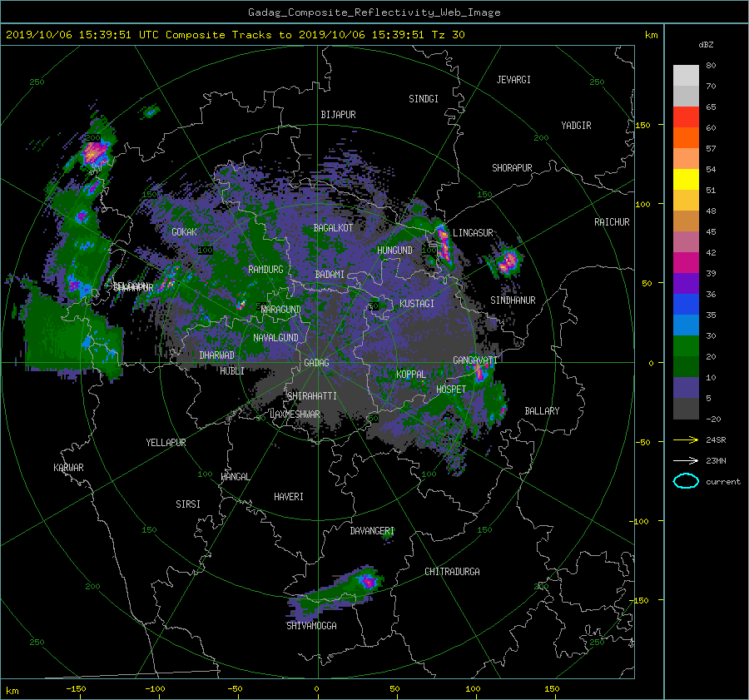Click the SHORAPUR label
Screen dimensions: 749x700
(x=512, y=168)
